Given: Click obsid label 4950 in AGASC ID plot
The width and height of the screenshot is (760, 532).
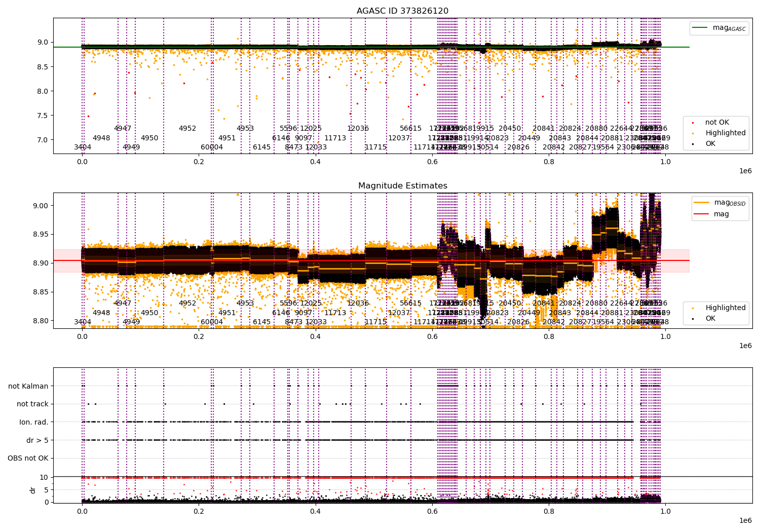Looking at the screenshot, I should (x=149, y=138).
